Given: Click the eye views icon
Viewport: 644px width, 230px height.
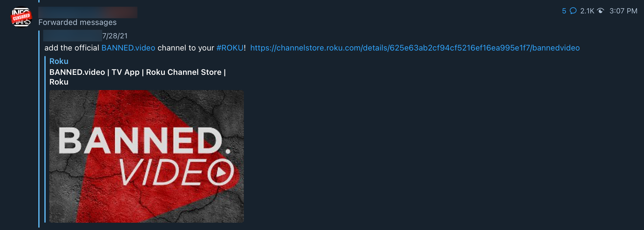Looking at the screenshot, I should point(601,11).
